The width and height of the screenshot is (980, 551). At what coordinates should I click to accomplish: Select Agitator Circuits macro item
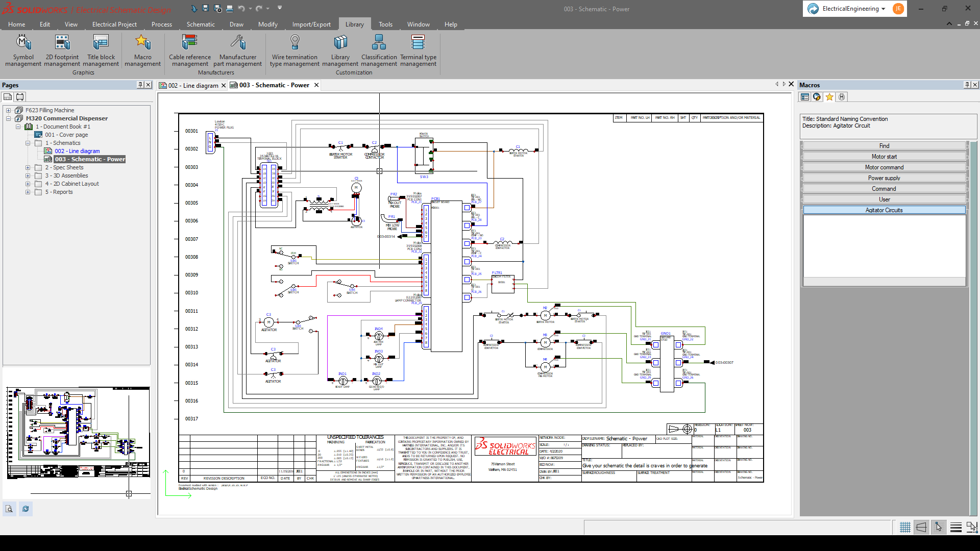coord(884,210)
